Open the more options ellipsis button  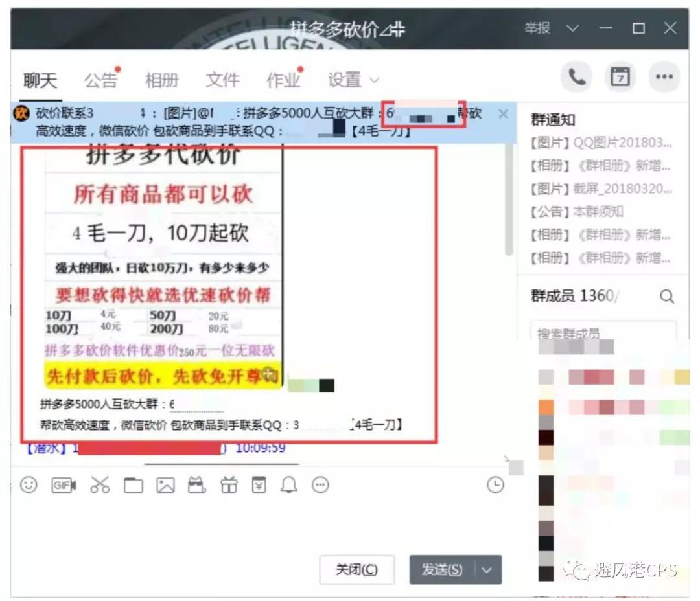click(x=664, y=77)
